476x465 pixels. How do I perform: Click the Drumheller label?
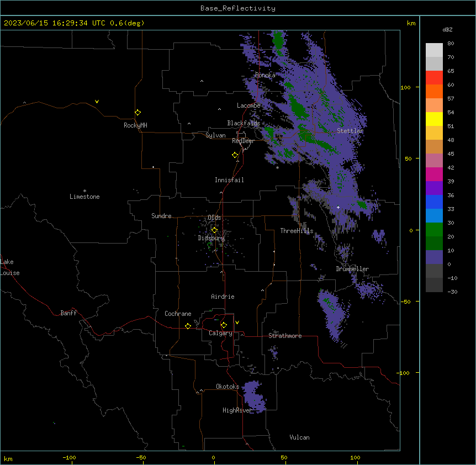tap(352, 269)
